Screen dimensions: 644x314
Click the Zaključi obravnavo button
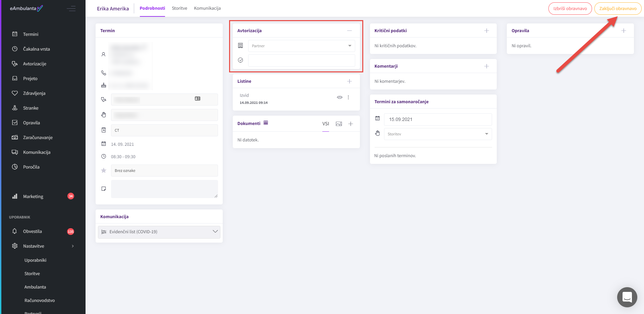(618, 9)
